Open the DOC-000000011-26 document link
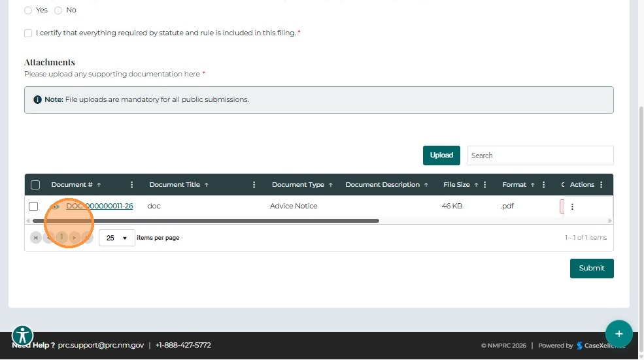This screenshot has height=360, width=644. coord(99,206)
